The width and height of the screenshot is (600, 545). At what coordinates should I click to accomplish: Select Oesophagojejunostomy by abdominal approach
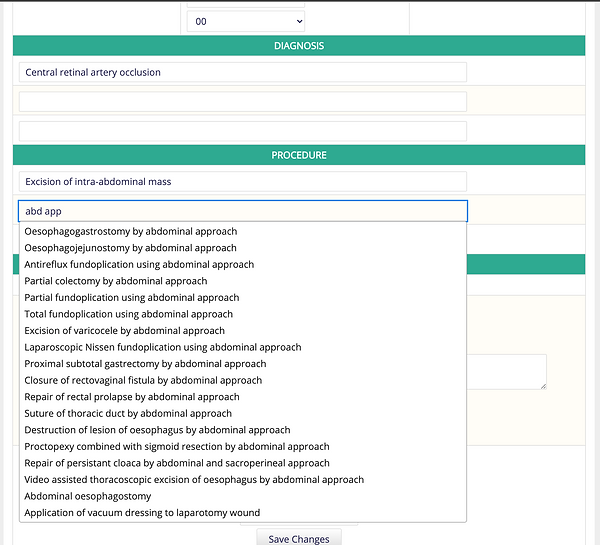tap(243, 248)
